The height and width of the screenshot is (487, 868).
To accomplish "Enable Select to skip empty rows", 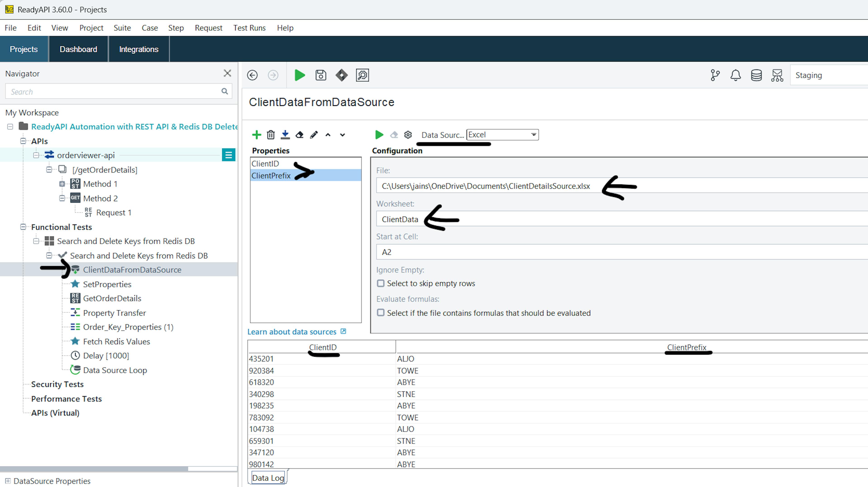I will (x=380, y=283).
